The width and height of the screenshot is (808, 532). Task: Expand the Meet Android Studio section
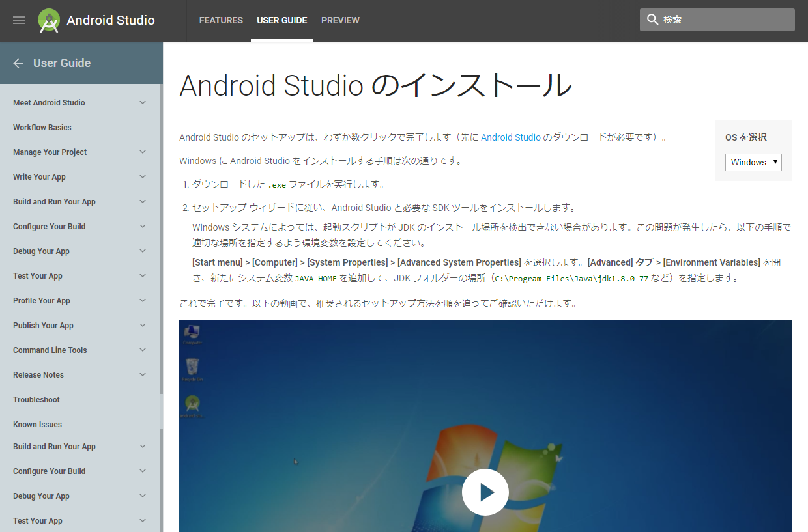click(x=143, y=103)
